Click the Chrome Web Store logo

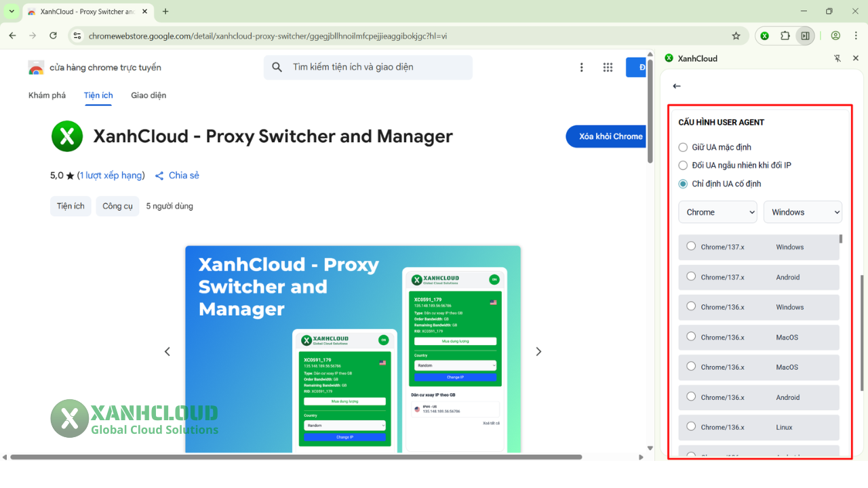pyautogui.click(x=36, y=68)
